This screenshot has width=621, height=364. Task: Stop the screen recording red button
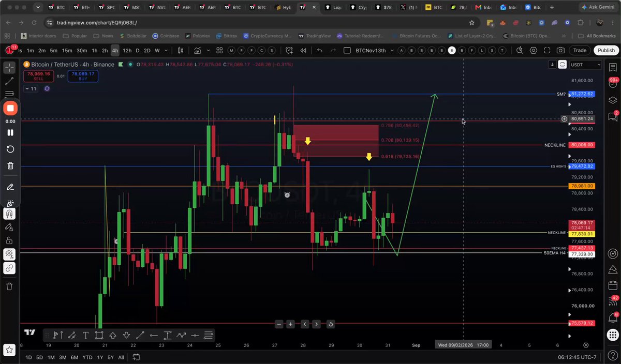[x=10, y=108]
